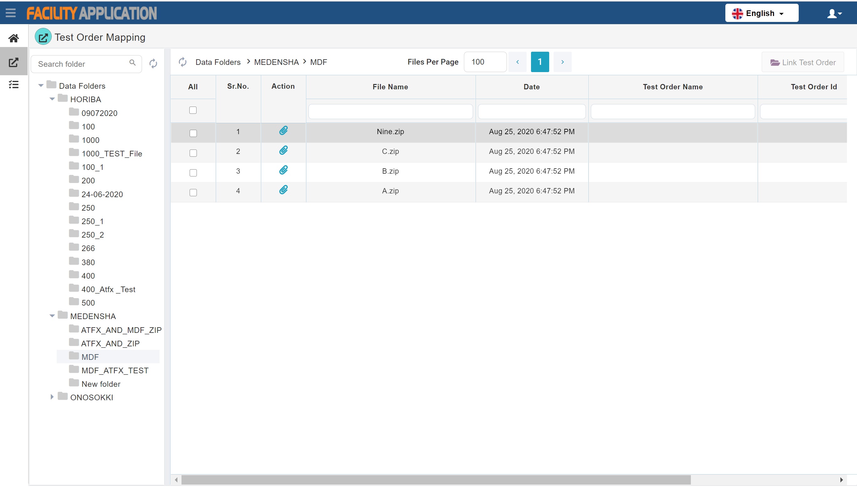Click the File Name filter box
Image resolution: width=857 pixels, height=504 pixels.
[x=390, y=112]
